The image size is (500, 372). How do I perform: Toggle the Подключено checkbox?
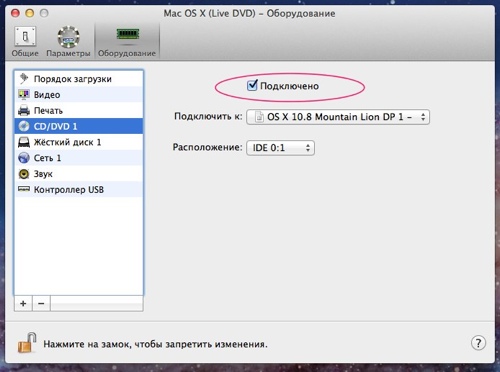click(252, 86)
